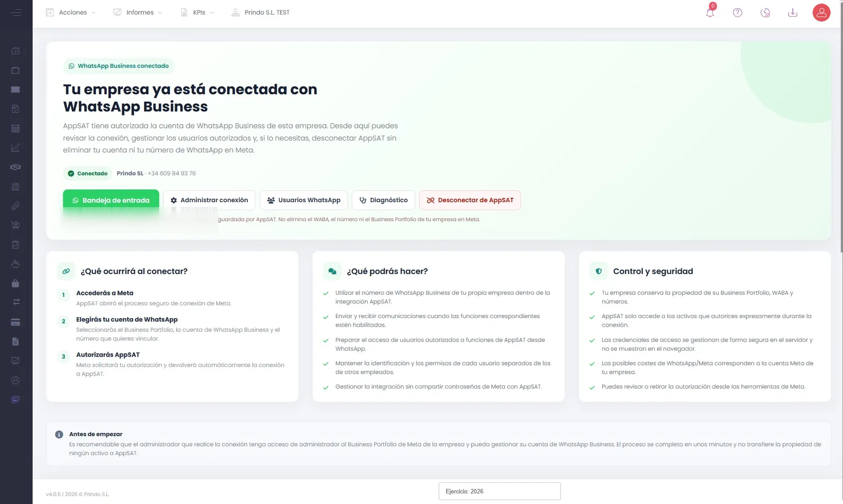This screenshot has width=843, height=504.
Task: Click the 'Autorizarás AppSAT' step text
Action: pos(108,354)
